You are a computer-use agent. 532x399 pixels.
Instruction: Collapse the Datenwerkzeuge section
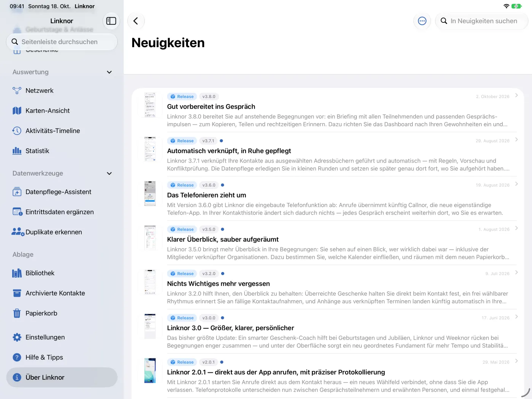109,174
